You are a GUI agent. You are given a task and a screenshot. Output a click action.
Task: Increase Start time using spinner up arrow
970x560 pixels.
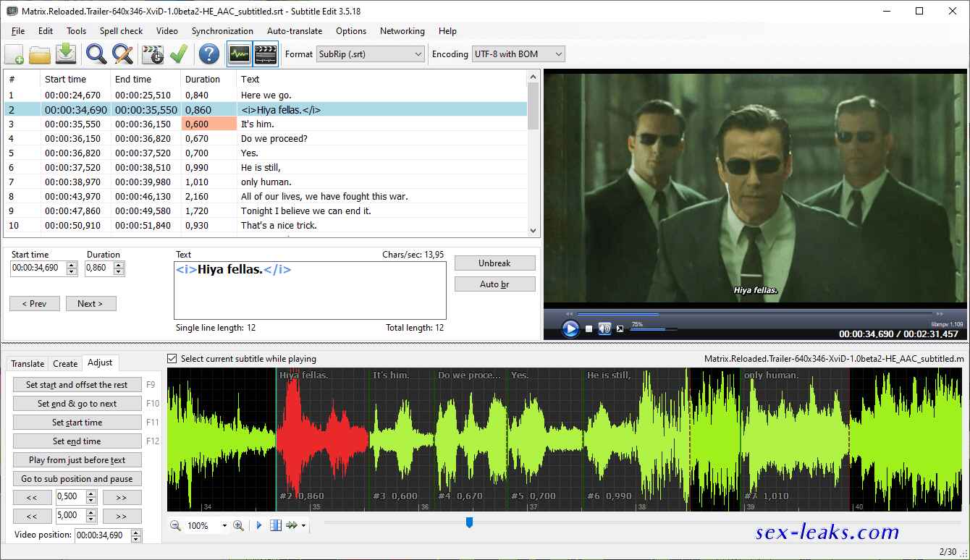coord(72,265)
